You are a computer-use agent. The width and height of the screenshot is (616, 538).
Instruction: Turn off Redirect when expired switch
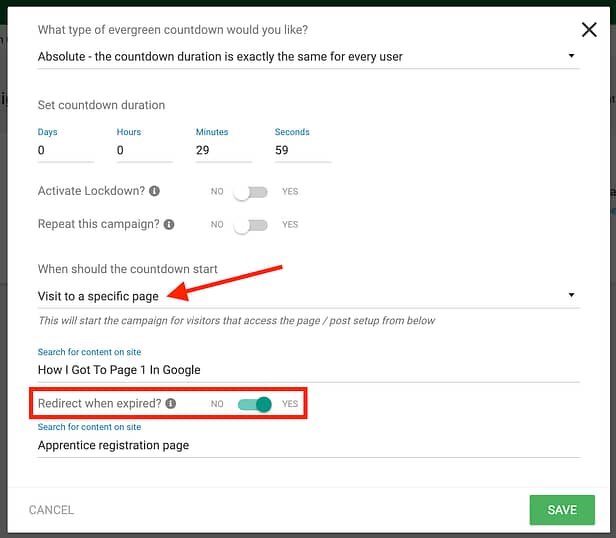[x=255, y=404]
